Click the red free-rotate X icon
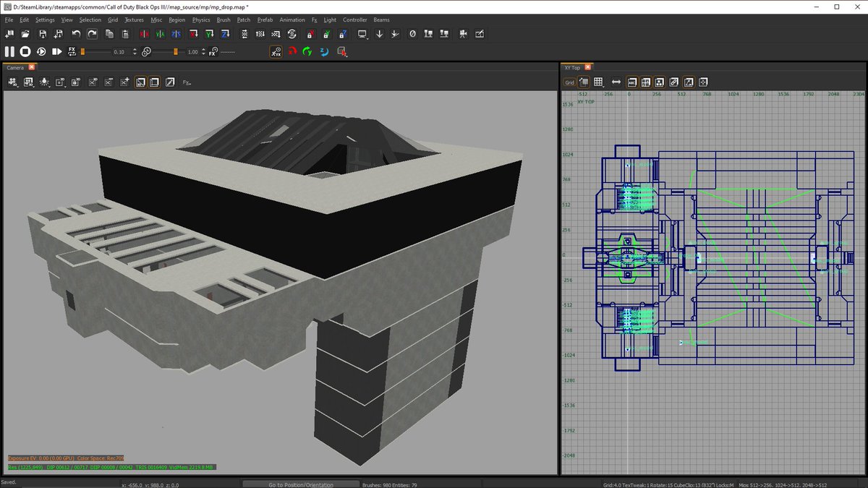 pyautogui.click(x=292, y=51)
